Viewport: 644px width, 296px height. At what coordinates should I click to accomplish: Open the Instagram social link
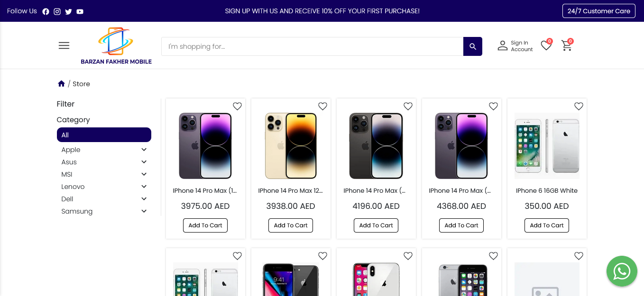pos(57,11)
